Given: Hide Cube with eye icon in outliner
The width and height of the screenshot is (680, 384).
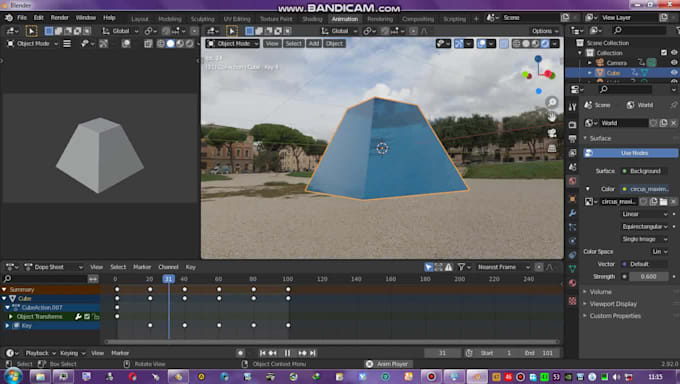Looking at the screenshot, I should pos(674,72).
